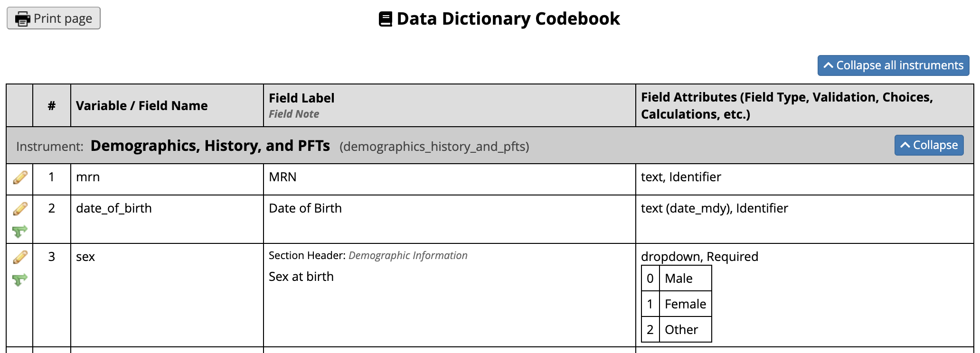Click the Print page button label
Screen dimensions: 980x353
[x=63, y=19]
